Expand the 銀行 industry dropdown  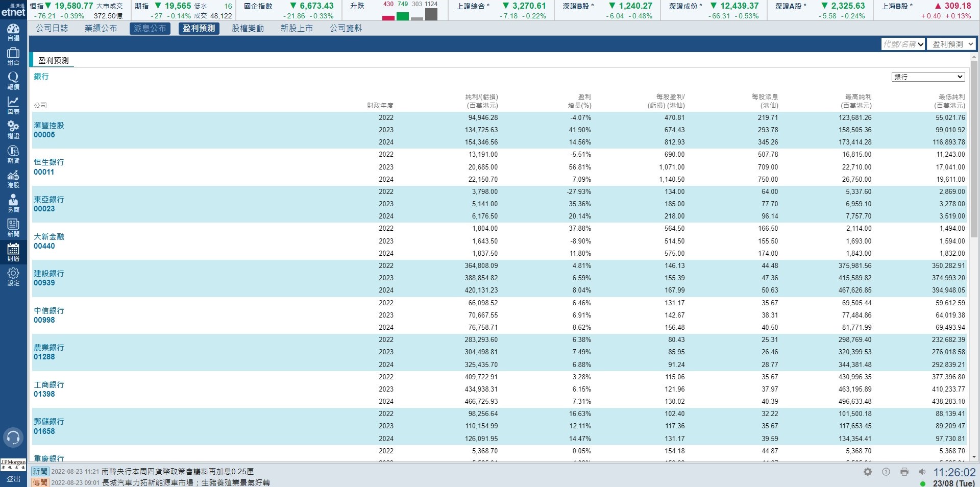pyautogui.click(x=928, y=77)
